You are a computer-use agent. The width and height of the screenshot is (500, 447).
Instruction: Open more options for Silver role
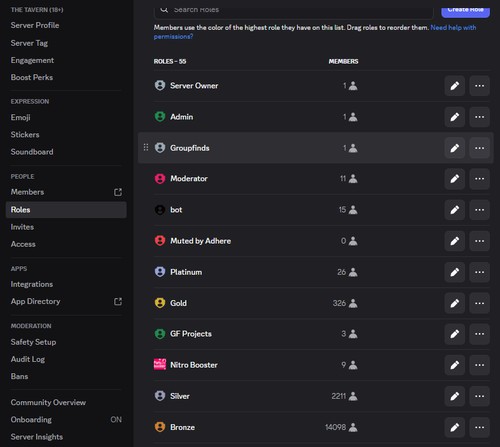pos(480,396)
